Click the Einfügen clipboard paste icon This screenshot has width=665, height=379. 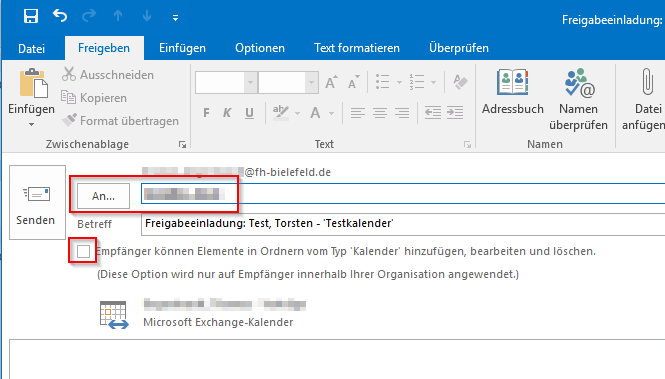click(x=33, y=83)
